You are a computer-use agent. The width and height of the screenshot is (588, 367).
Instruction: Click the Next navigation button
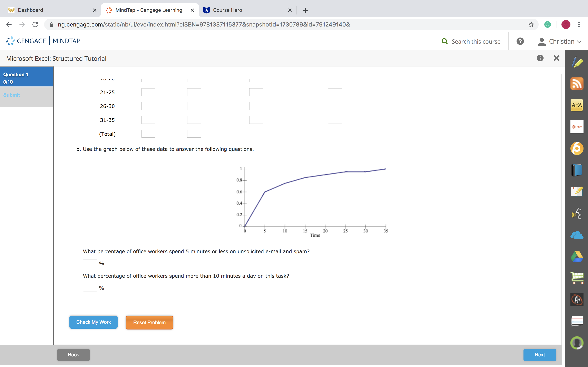pos(539,354)
